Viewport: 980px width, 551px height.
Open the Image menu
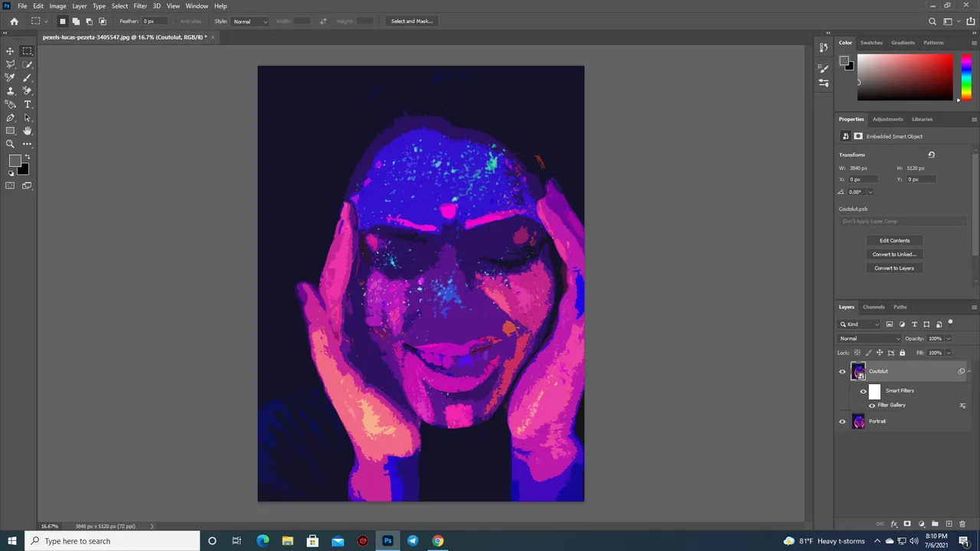click(x=58, y=6)
